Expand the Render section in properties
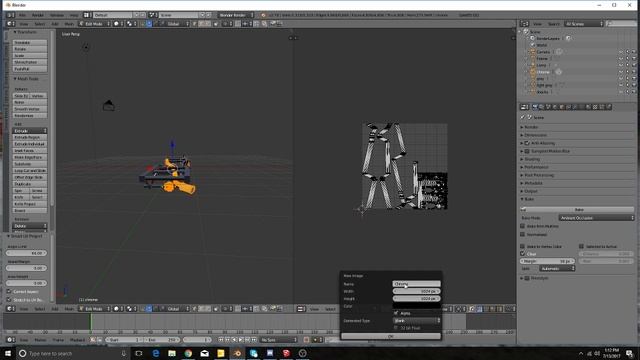 pos(530,127)
